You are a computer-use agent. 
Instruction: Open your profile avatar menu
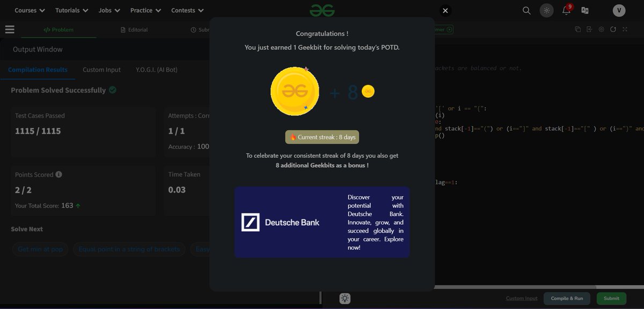point(618,10)
